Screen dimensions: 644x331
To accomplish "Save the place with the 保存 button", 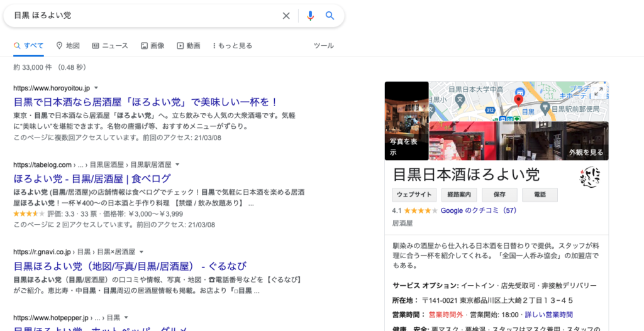I will click(499, 195).
